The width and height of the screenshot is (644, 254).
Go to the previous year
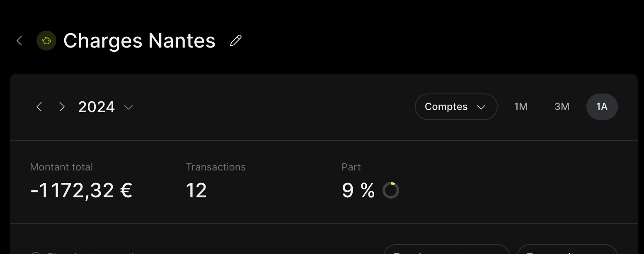pos(39,107)
